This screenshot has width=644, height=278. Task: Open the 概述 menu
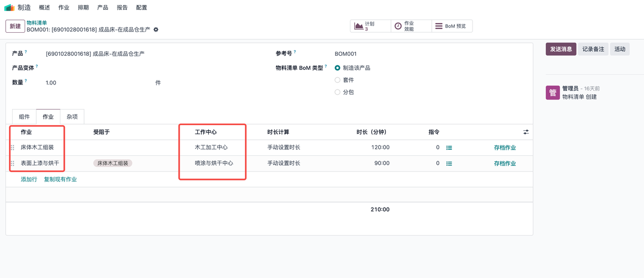point(44,8)
